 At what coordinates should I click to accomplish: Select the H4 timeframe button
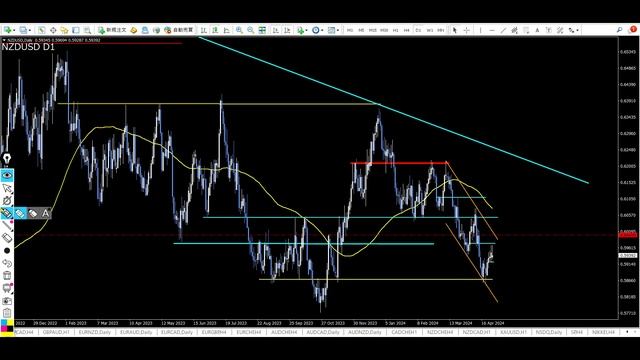pyautogui.click(x=407, y=30)
